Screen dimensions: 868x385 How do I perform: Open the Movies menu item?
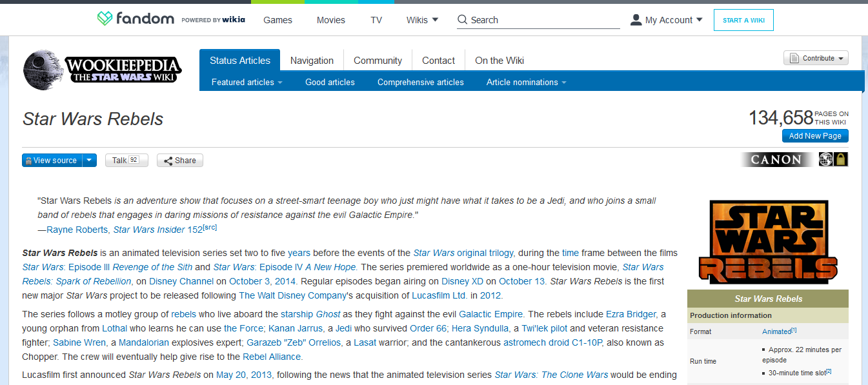coord(331,20)
